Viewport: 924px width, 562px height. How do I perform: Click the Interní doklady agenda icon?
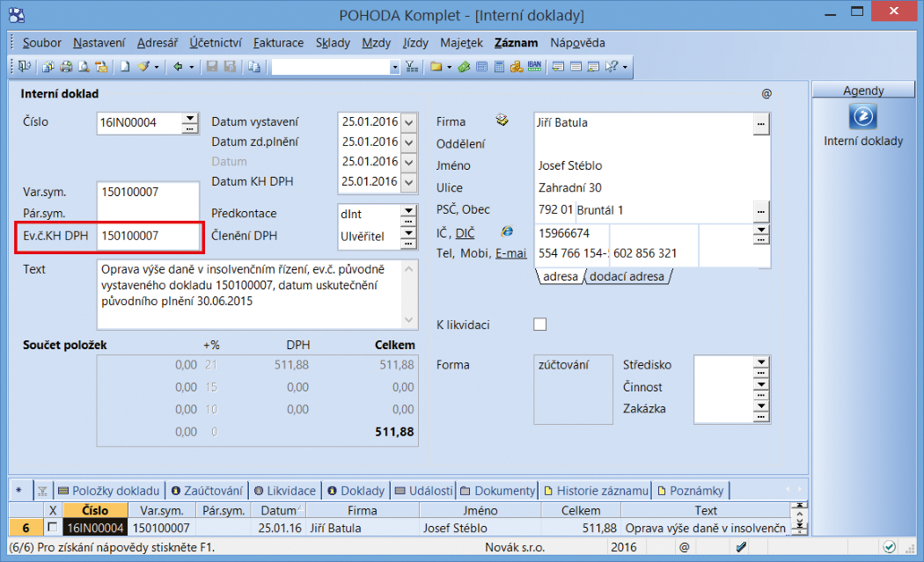click(862, 117)
